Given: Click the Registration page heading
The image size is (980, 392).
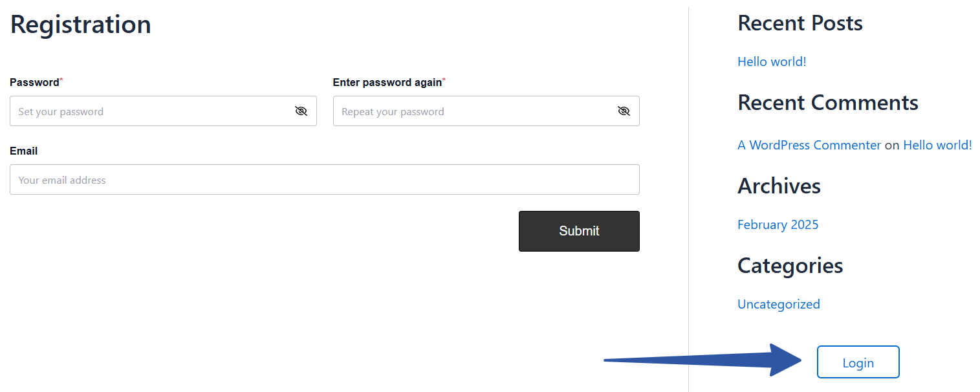Looking at the screenshot, I should tap(81, 25).
